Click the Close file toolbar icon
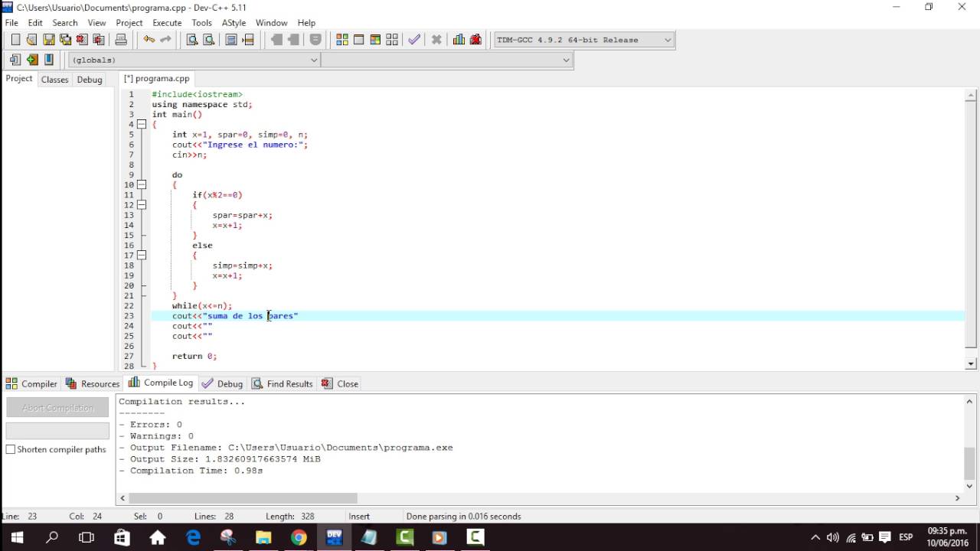This screenshot has width=980, height=551. coord(82,40)
